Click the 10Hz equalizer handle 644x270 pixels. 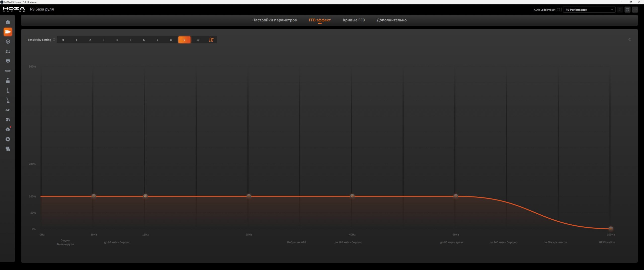(94, 196)
